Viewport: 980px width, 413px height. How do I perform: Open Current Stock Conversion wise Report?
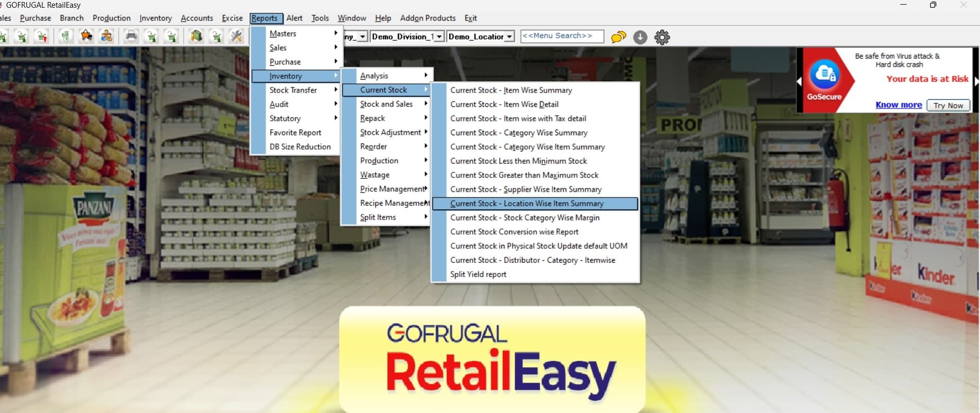point(535,231)
